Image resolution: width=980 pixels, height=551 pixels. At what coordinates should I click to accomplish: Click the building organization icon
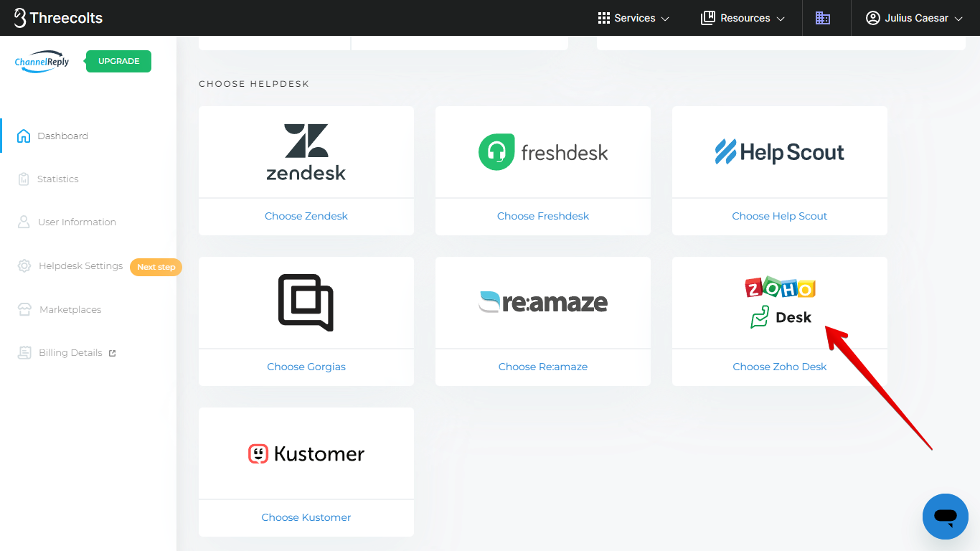(823, 18)
